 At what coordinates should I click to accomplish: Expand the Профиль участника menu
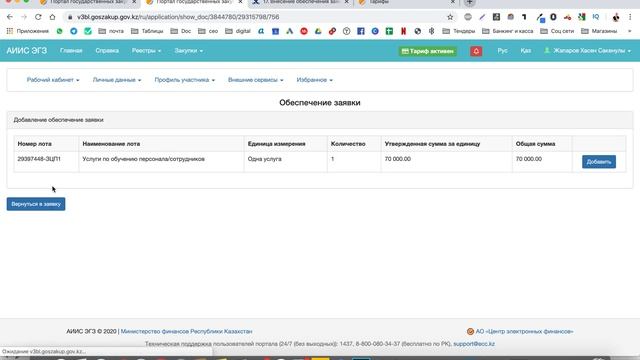click(184, 80)
